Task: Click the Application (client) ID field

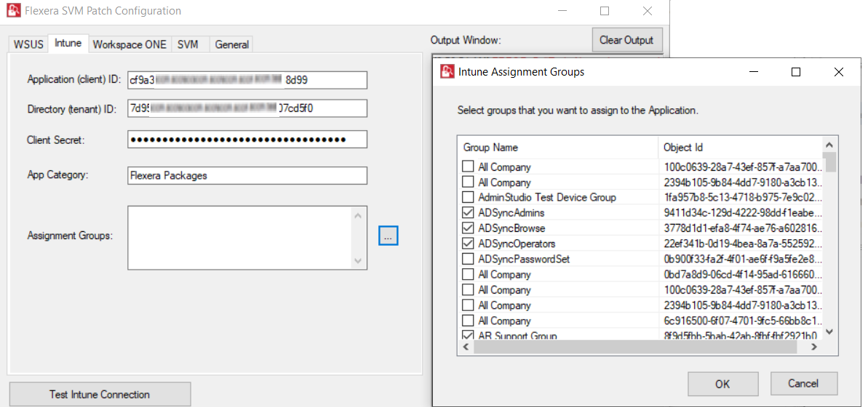Action: pyautogui.click(x=247, y=80)
